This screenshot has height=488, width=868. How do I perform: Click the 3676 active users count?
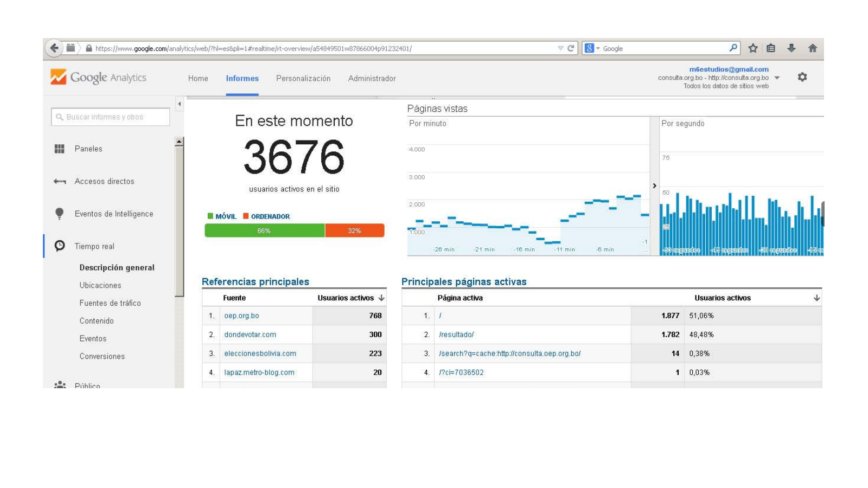[x=293, y=157]
